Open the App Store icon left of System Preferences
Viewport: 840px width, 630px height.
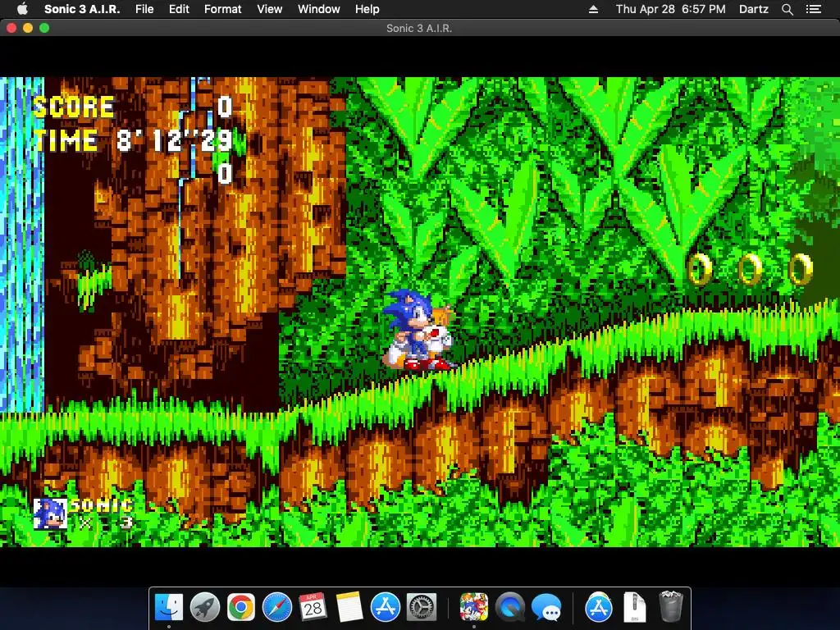point(386,607)
